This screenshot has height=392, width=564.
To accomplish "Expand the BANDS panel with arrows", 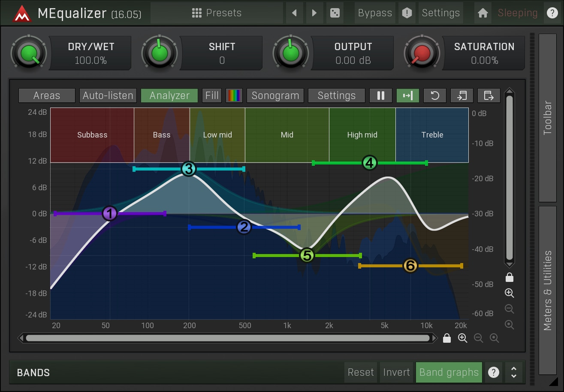I will pos(514,372).
